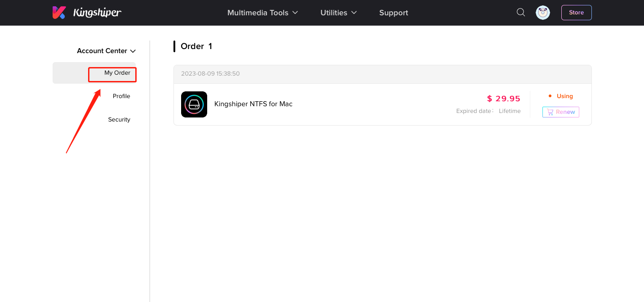The image size is (644, 302).
Task: Select My Order in the sidebar
Action: tap(94, 73)
